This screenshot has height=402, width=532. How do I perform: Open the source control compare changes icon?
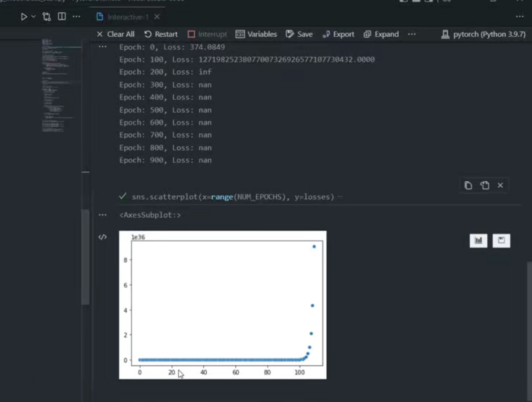pos(47,17)
